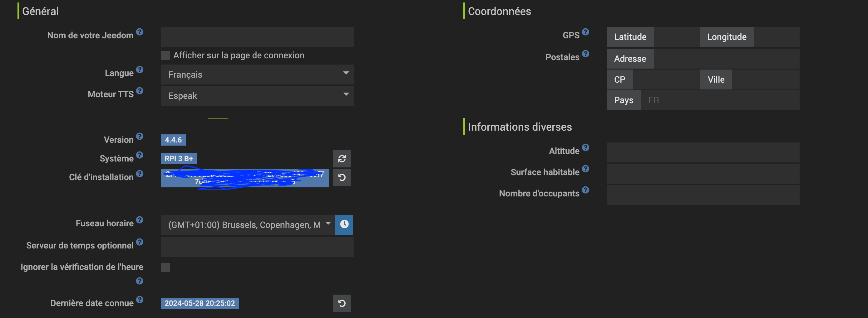
Task: Enable Afficher sur la page de connexion checkbox
Action: pyautogui.click(x=165, y=55)
